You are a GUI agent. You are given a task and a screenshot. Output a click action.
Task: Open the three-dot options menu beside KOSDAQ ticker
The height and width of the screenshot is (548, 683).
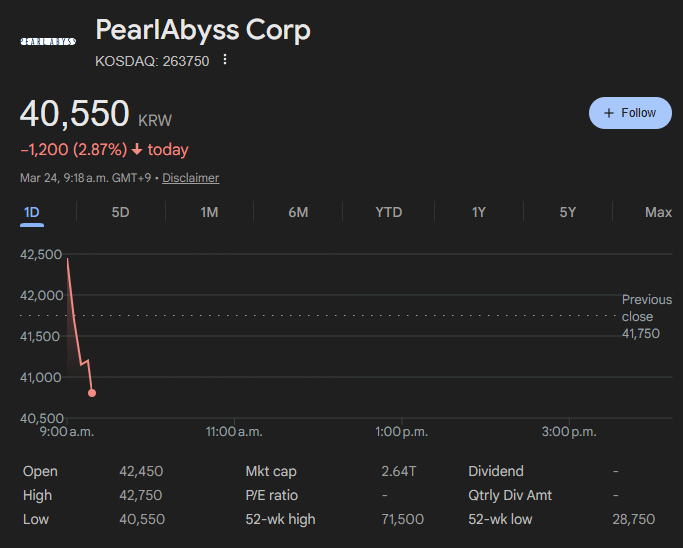(225, 60)
